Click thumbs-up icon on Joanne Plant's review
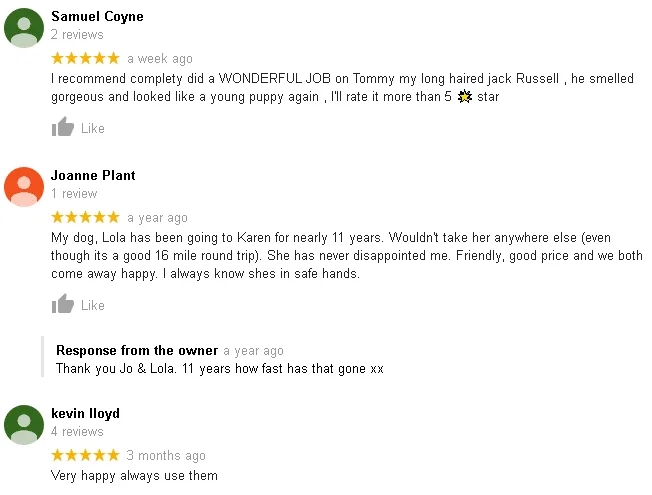 click(63, 305)
